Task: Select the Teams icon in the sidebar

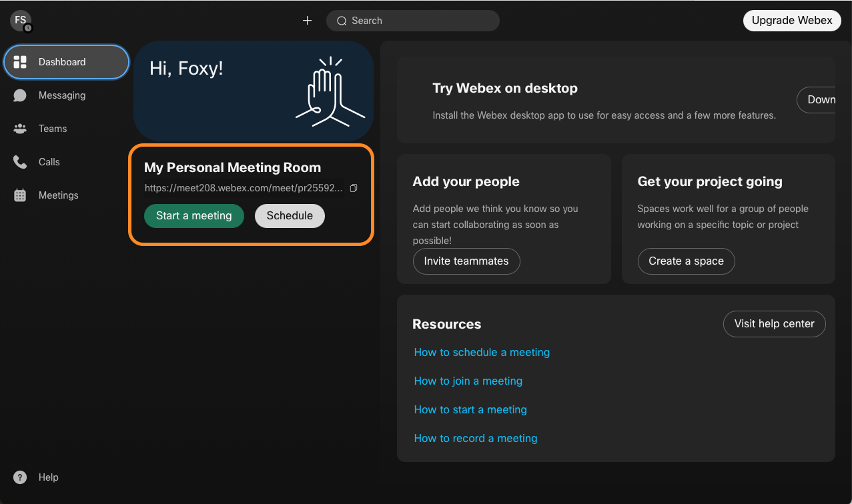Action: click(x=52, y=129)
